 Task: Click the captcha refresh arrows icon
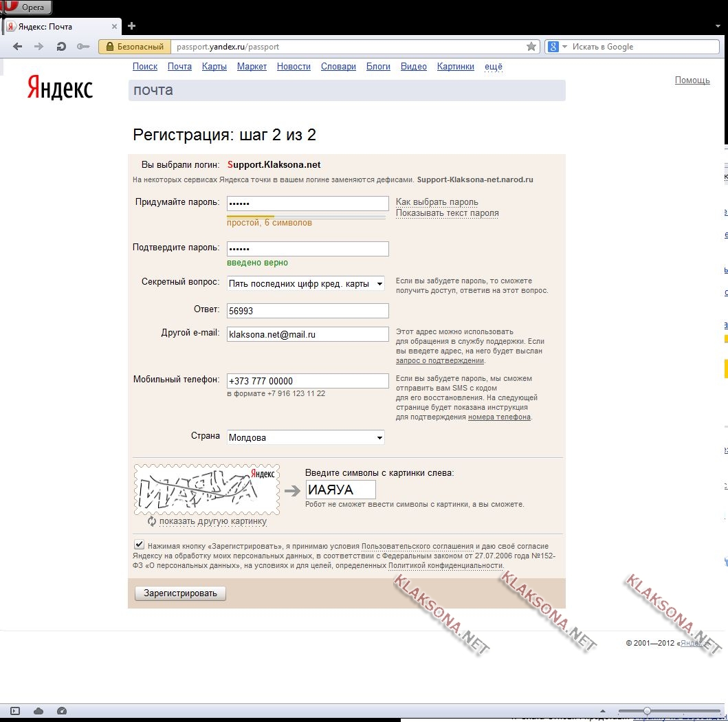pyautogui.click(x=152, y=521)
